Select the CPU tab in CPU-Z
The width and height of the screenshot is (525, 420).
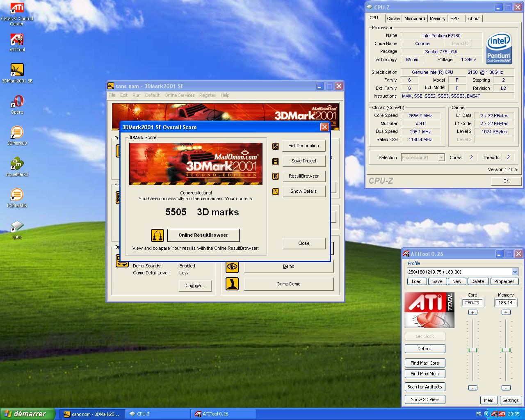(x=374, y=18)
